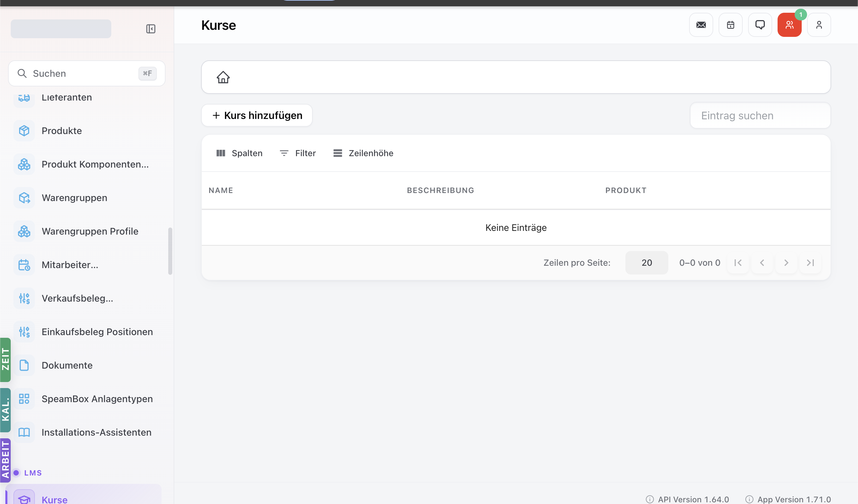This screenshot has height=504, width=858.
Task: Open the KAL. side tab
Action: (5, 410)
